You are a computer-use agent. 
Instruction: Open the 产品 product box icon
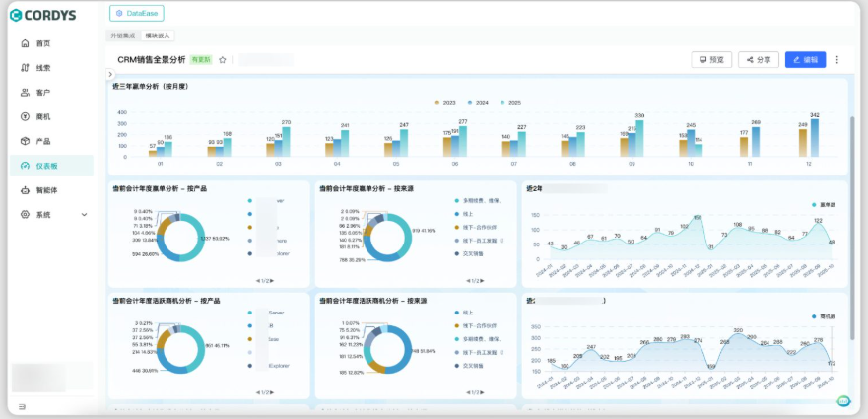point(25,141)
